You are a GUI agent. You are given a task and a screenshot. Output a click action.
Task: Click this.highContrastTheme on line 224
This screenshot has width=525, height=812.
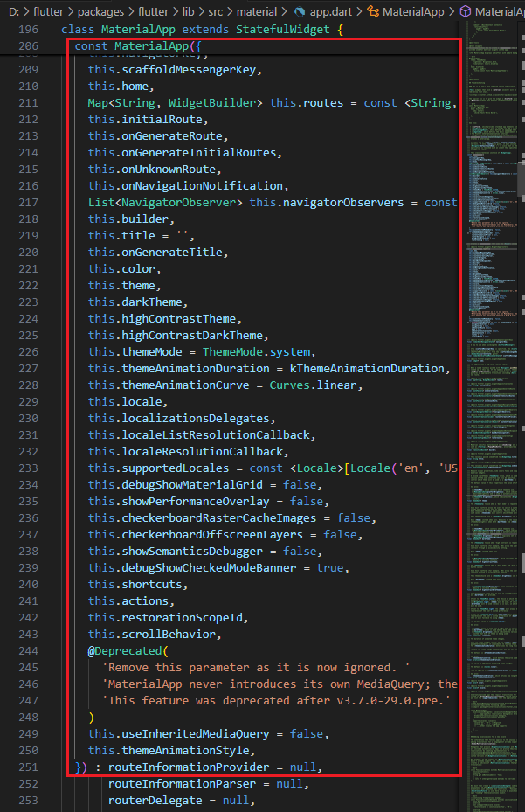[x=164, y=318]
